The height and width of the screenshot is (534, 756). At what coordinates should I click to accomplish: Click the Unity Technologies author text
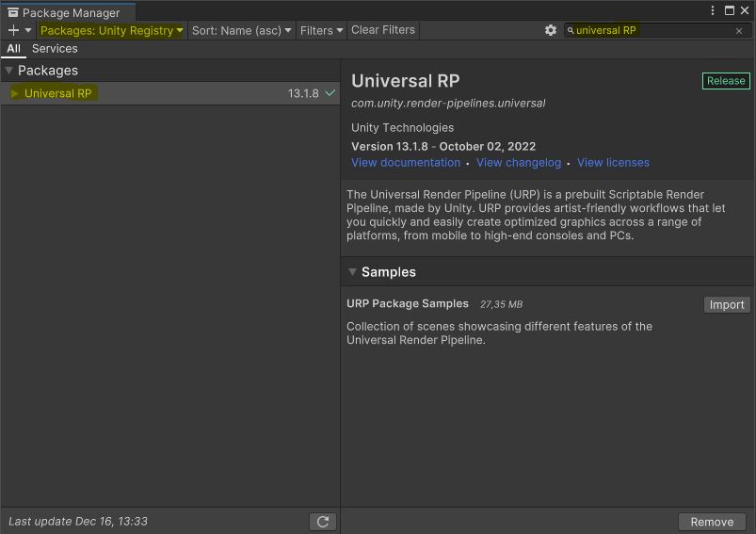(x=402, y=128)
